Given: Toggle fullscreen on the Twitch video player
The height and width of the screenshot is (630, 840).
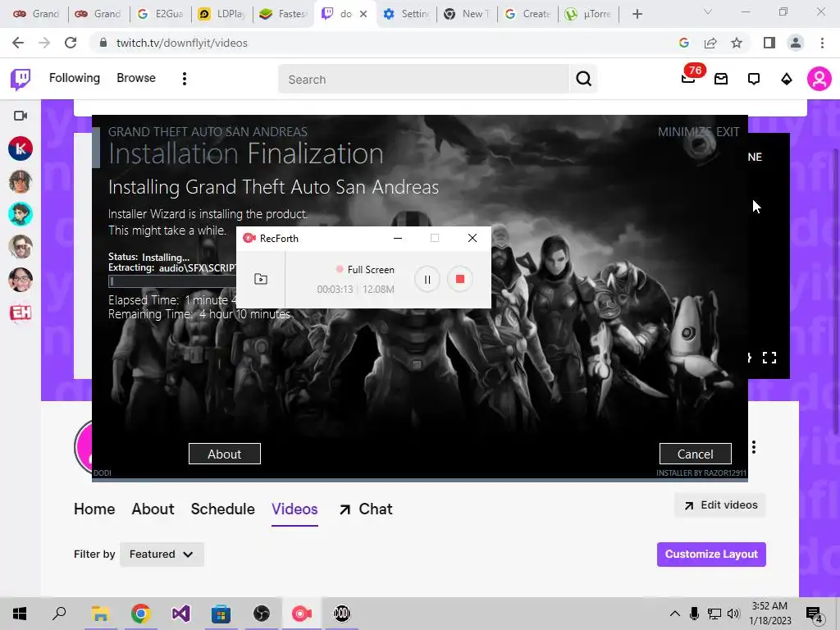Looking at the screenshot, I should (x=769, y=358).
